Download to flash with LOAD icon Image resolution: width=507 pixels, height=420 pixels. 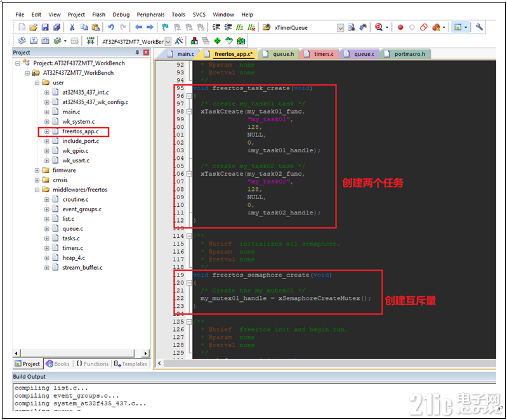[x=90, y=41]
